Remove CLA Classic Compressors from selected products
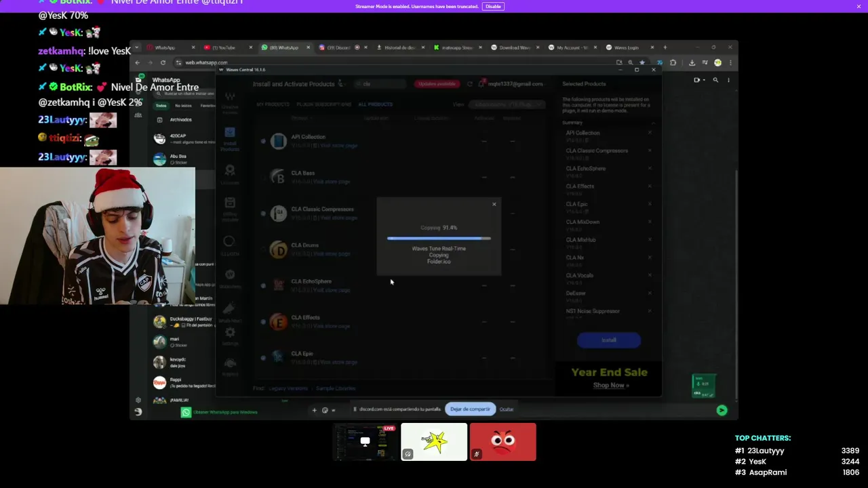This screenshot has height=488, width=868. tap(650, 150)
